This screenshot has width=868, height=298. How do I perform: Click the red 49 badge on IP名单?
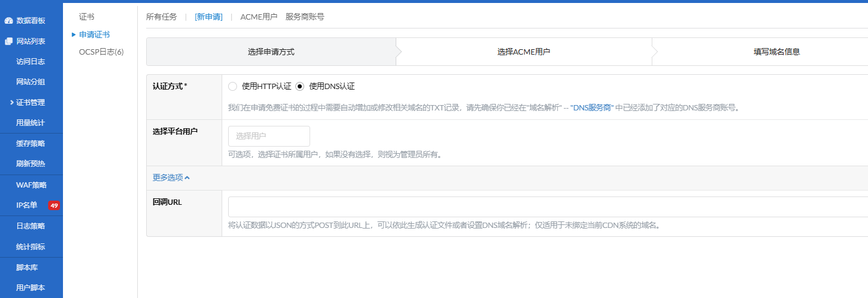(x=54, y=205)
